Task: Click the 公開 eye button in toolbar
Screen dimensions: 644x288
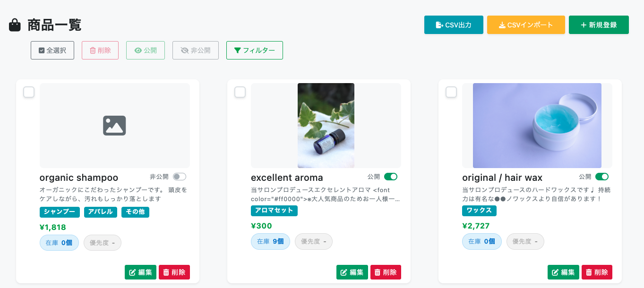Action: point(146,51)
